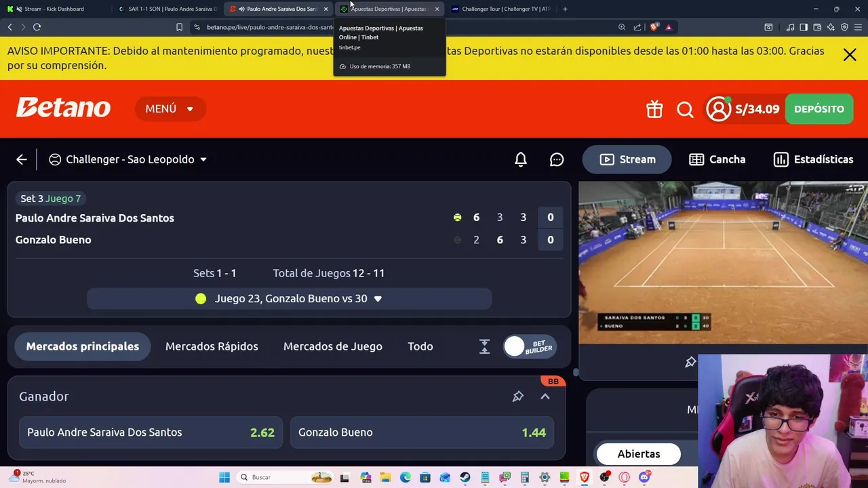
Task: Go to Betano home via logo
Action: click(x=63, y=108)
